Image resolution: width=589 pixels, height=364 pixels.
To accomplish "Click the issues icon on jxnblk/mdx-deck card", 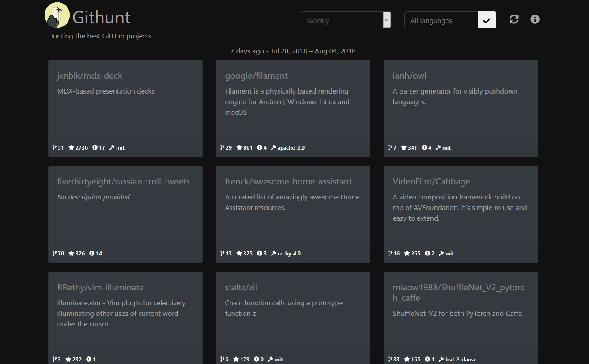I will (95, 148).
